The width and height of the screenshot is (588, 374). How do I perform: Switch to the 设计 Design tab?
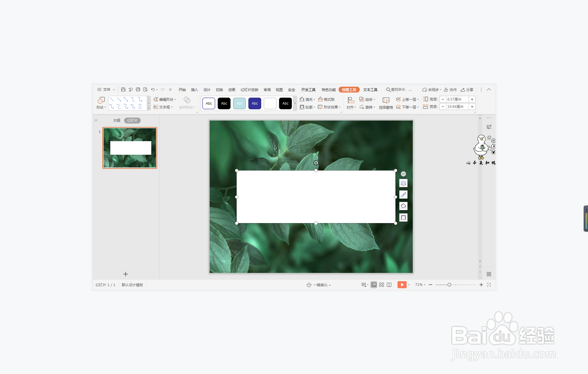pos(207,90)
